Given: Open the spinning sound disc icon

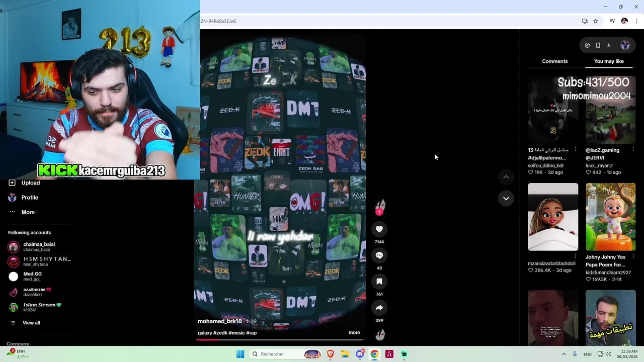Looking at the screenshot, I should (x=380, y=335).
